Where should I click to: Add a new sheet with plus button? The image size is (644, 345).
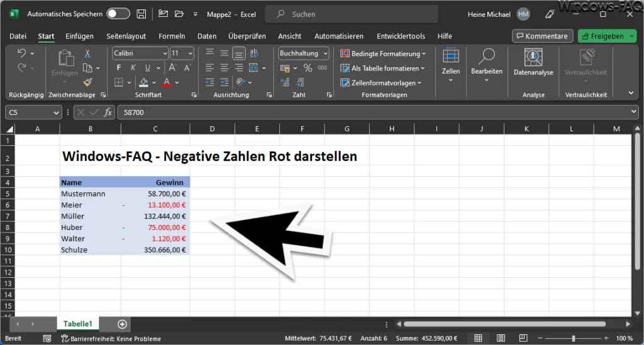[122, 324]
